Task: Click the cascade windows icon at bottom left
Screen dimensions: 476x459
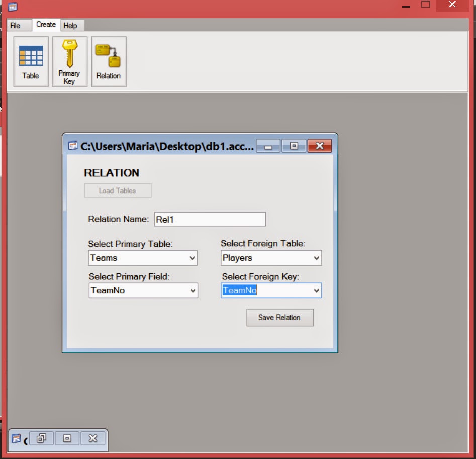Action: [41, 438]
